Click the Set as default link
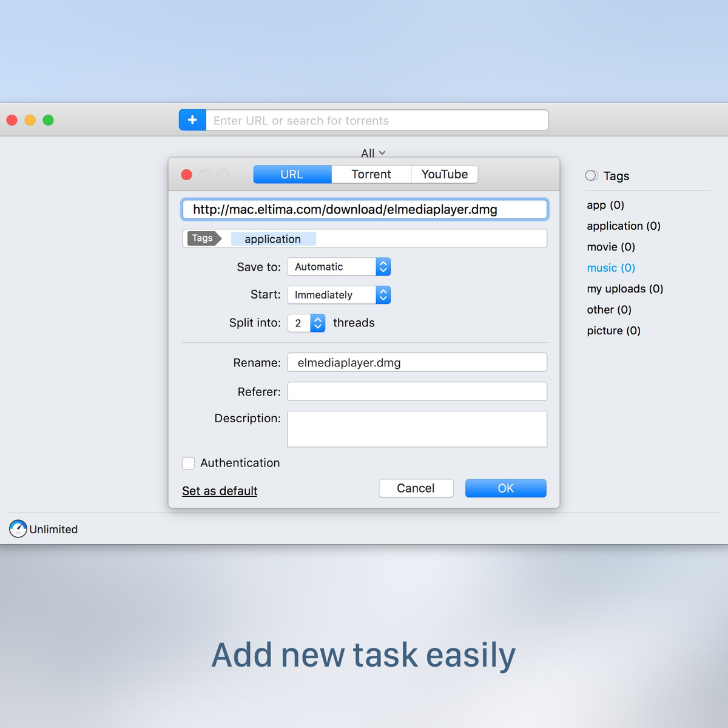 [220, 491]
